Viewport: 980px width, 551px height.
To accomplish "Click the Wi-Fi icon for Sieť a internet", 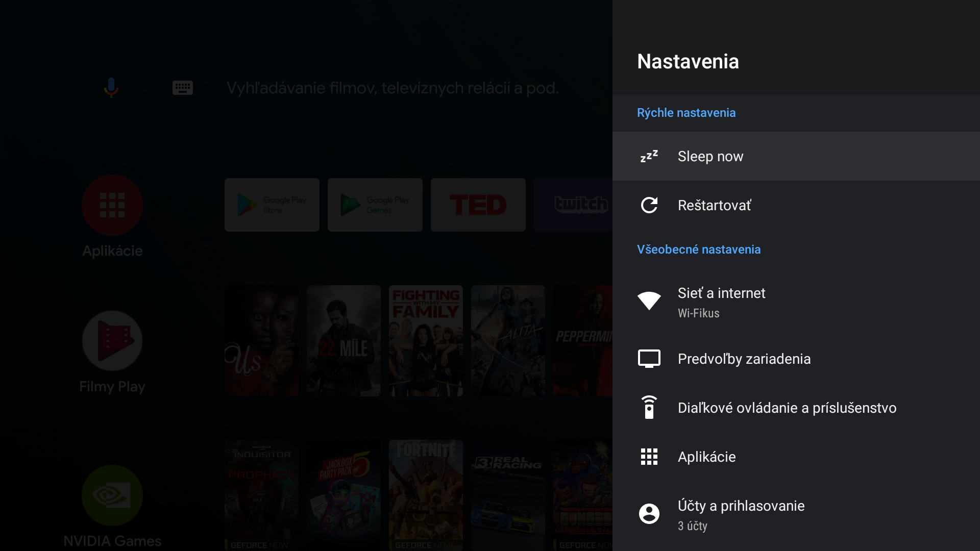I will tap(649, 300).
